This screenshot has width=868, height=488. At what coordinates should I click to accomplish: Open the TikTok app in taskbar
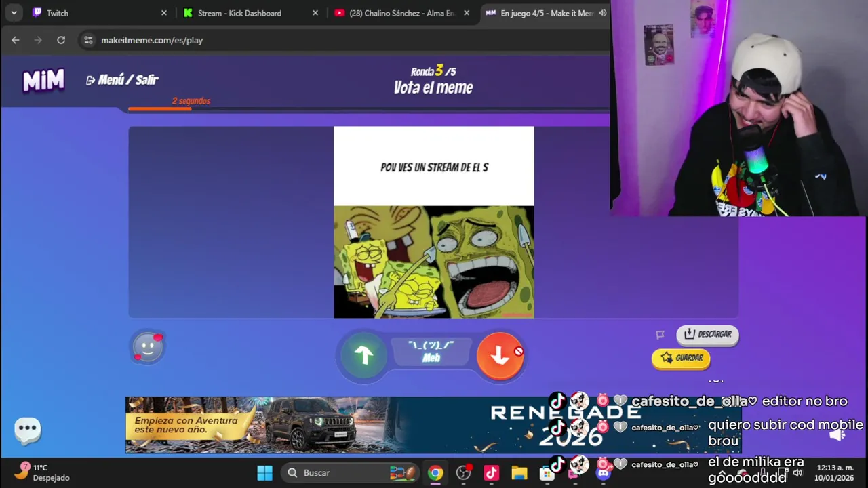pos(492,473)
